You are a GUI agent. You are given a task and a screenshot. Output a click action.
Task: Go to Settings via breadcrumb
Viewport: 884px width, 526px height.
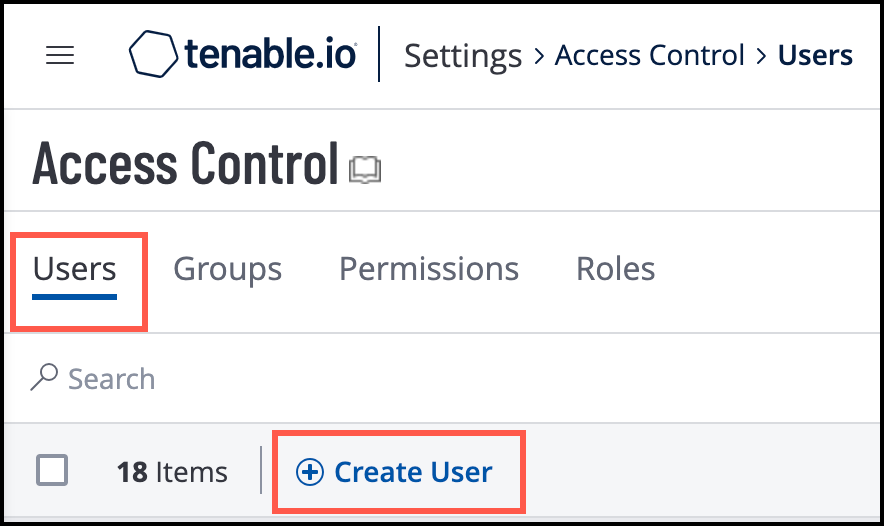click(463, 56)
